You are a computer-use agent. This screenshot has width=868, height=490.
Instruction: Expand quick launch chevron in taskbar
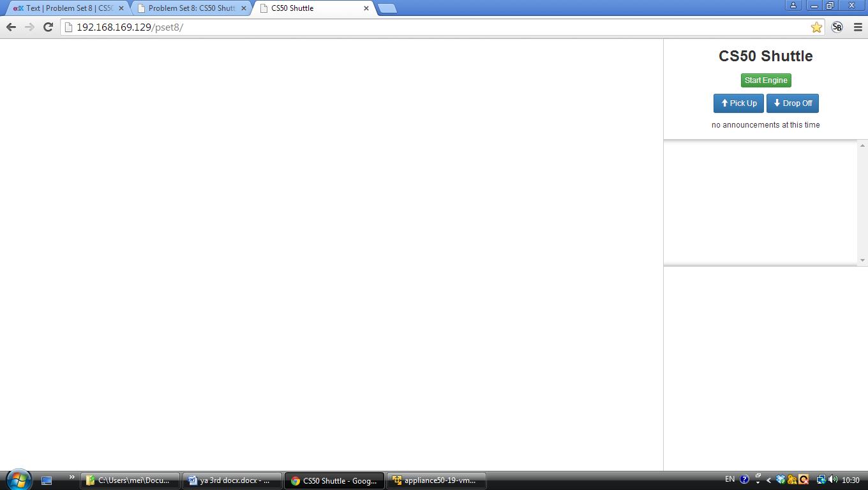(71, 477)
